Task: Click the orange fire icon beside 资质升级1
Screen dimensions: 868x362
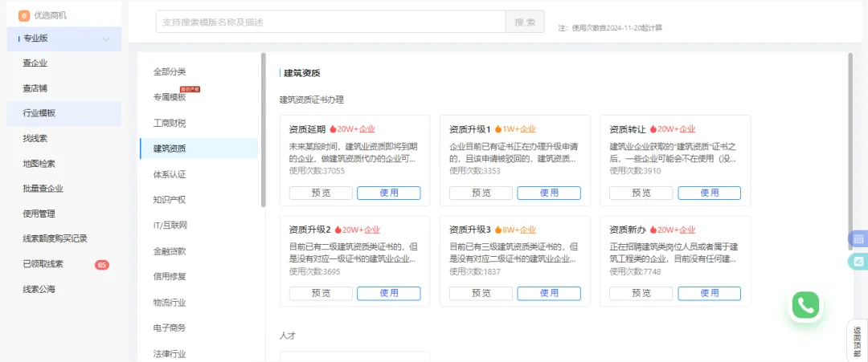Action: [x=497, y=129]
